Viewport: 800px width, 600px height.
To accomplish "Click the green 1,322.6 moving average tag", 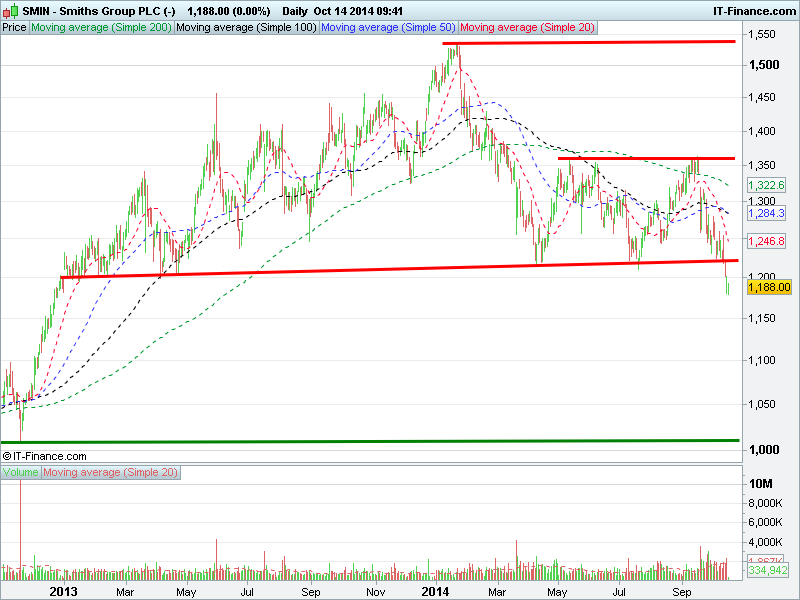I will 767,185.
